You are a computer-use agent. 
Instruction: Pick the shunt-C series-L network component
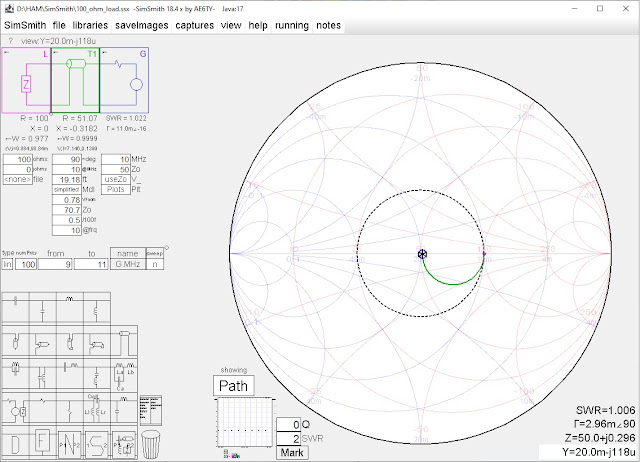[x=124, y=409]
